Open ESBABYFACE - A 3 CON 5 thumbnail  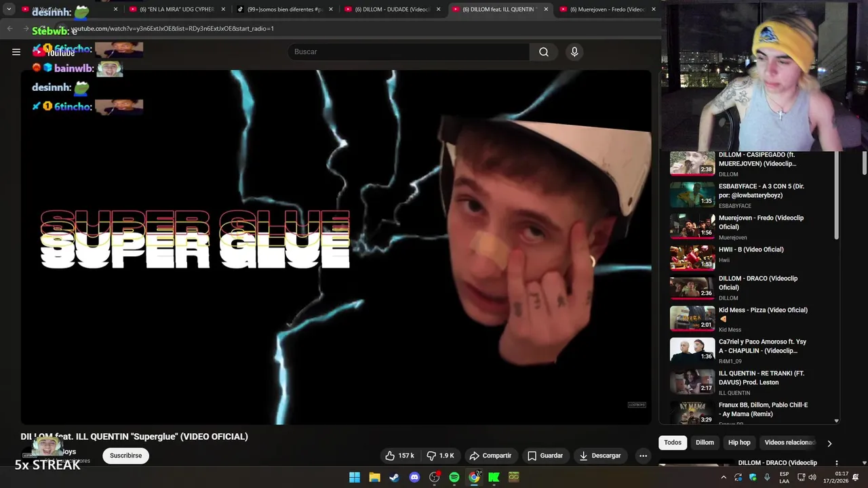[x=692, y=195]
